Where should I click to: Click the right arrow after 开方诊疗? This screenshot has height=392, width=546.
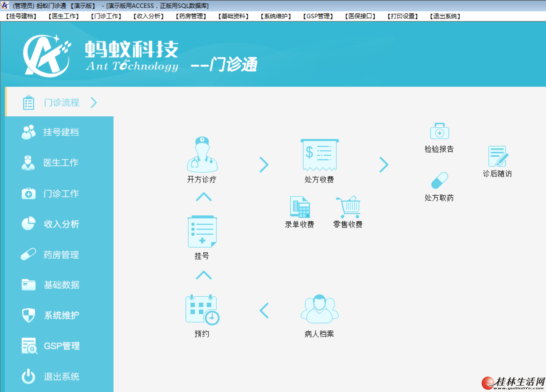click(264, 164)
